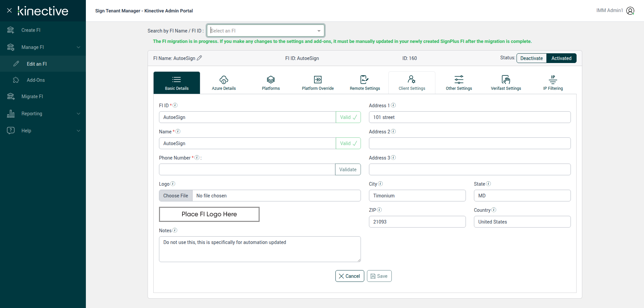Open the Remote Settings tab
Image resolution: width=644 pixels, height=308 pixels.
tap(365, 83)
